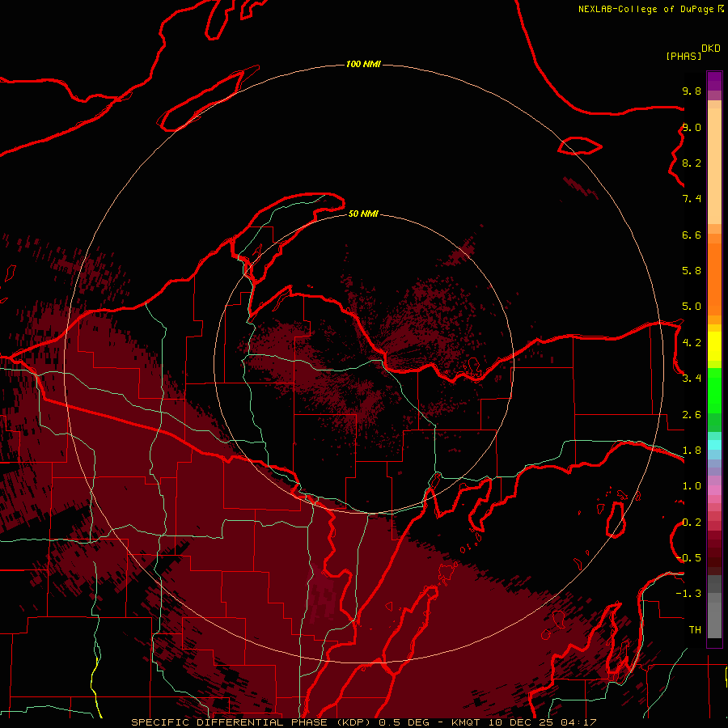Click the light peach segment of the color bar
728x728 pixels.
714,166
